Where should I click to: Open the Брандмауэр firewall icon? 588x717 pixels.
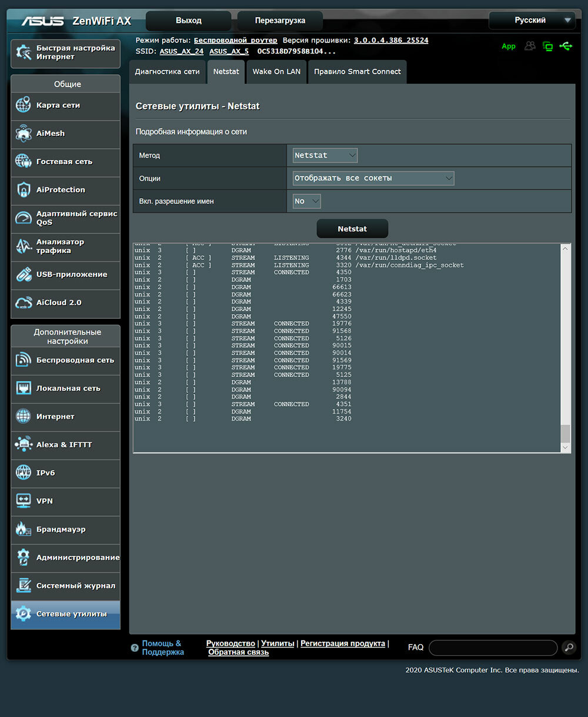pos(24,529)
